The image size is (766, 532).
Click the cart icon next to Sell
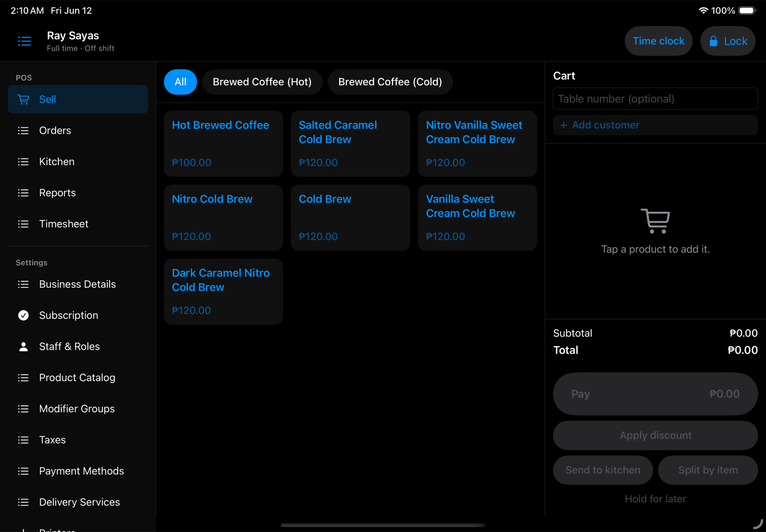[x=23, y=100]
